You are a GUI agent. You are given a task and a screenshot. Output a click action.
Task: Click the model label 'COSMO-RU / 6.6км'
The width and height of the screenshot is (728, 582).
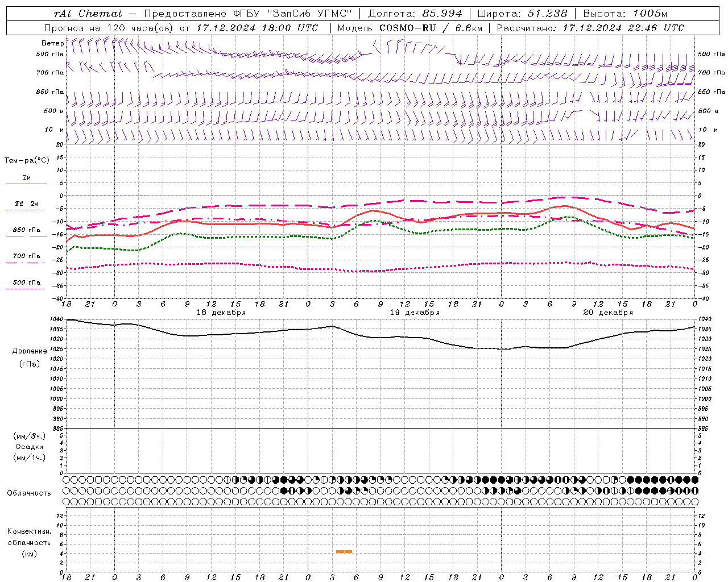click(431, 28)
